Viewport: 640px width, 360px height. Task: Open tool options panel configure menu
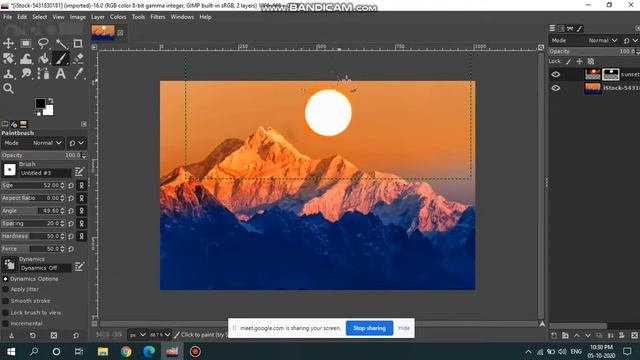[x=84, y=124]
